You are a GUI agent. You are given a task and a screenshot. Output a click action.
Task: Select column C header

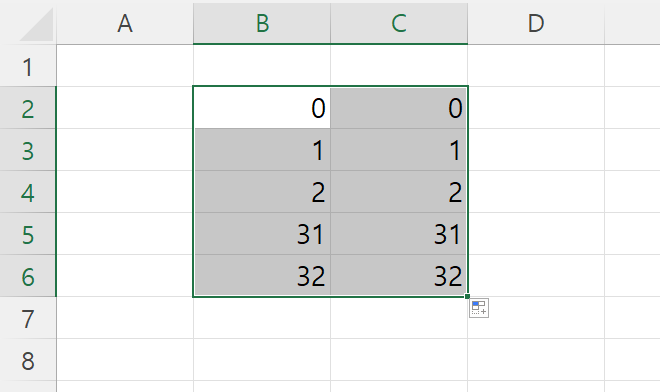pos(399,23)
